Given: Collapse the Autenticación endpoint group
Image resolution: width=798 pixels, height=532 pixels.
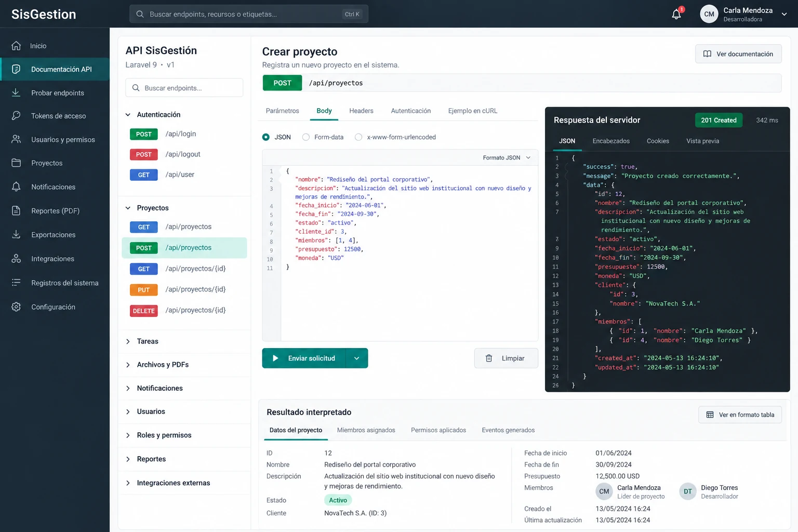Looking at the screenshot, I should tap(128, 114).
